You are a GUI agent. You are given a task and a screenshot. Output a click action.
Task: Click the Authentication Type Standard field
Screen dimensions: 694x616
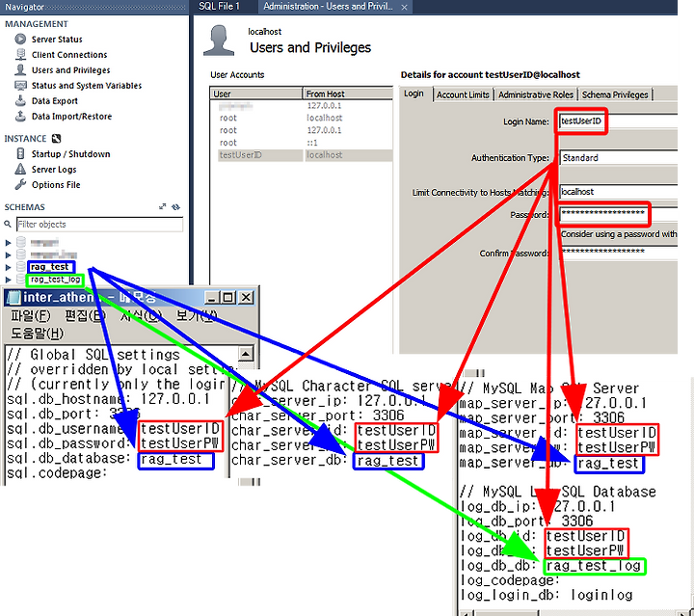click(x=618, y=158)
